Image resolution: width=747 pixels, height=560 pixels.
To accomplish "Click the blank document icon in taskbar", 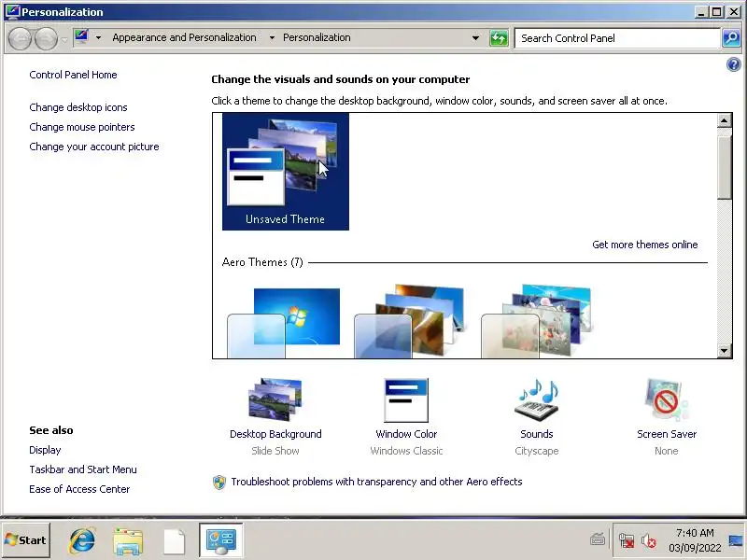I will (174, 541).
